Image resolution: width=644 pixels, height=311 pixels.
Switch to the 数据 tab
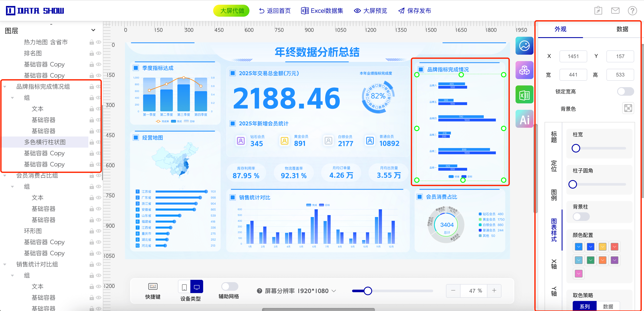622,29
